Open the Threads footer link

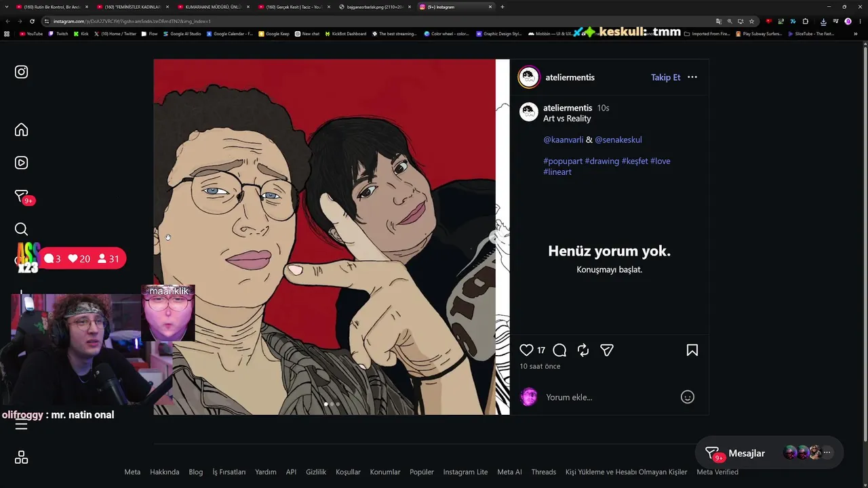pos(544,472)
